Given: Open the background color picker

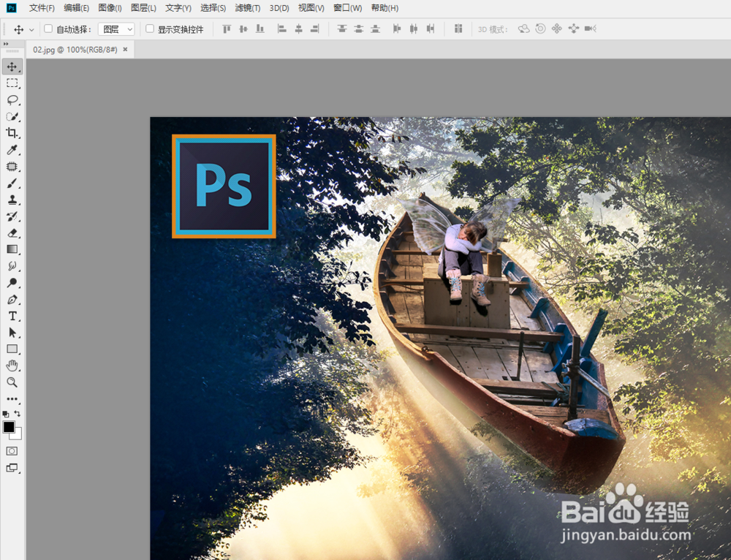Looking at the screenshot, I should click(x=18, y=436).
